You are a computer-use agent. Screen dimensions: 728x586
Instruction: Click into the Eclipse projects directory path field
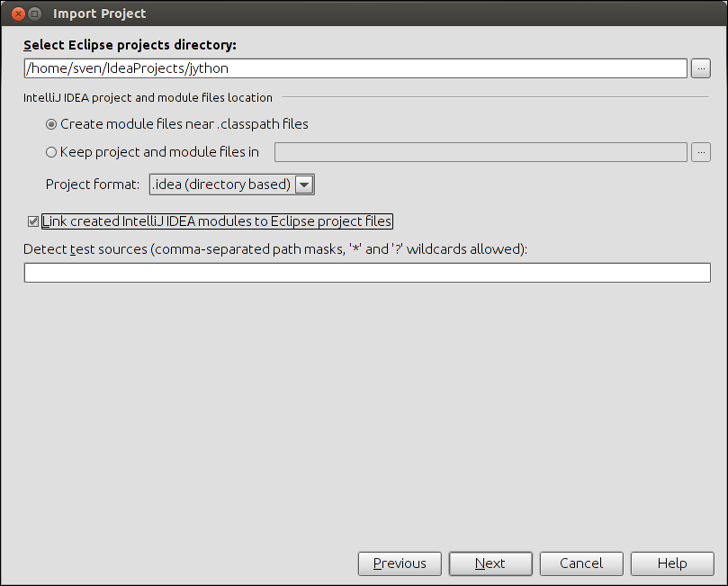pyautogui.click(x=355, y=68)
